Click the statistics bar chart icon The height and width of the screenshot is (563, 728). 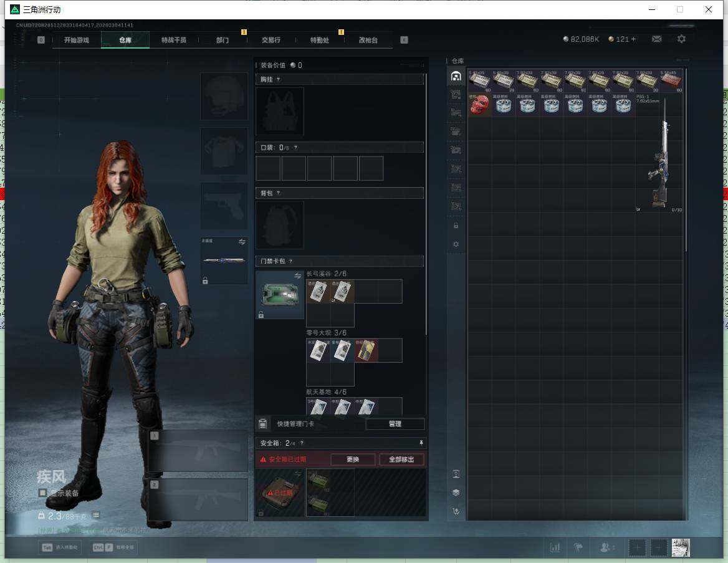pos(555,548)
